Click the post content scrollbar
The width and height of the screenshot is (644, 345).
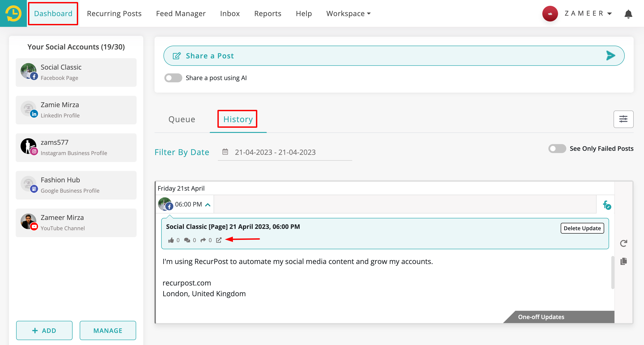pyautogui.click(x=612, y=272)
